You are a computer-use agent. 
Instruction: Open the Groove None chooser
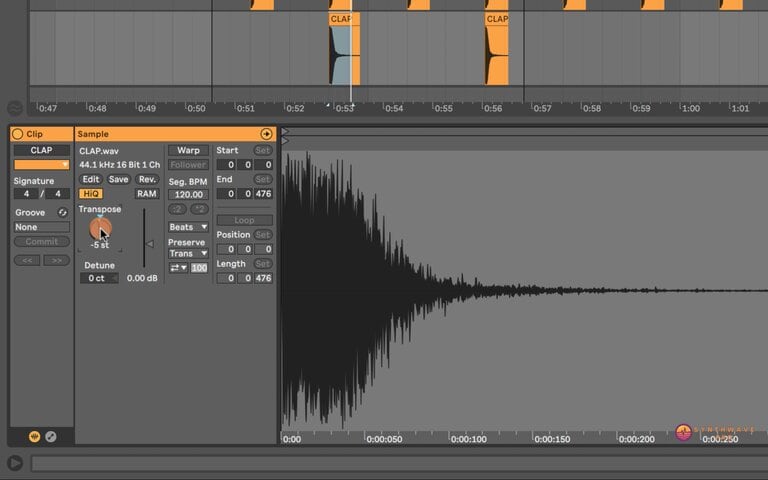[42, 227]
